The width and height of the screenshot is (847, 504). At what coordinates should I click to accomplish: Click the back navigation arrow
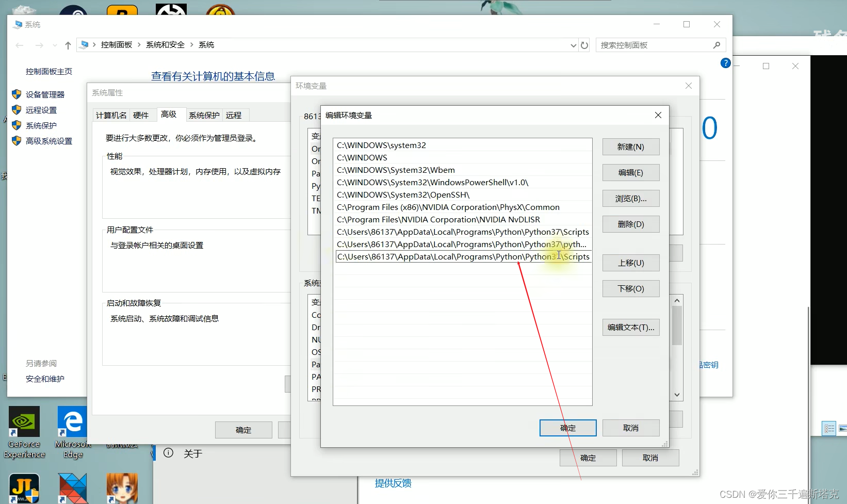(20, 45)
